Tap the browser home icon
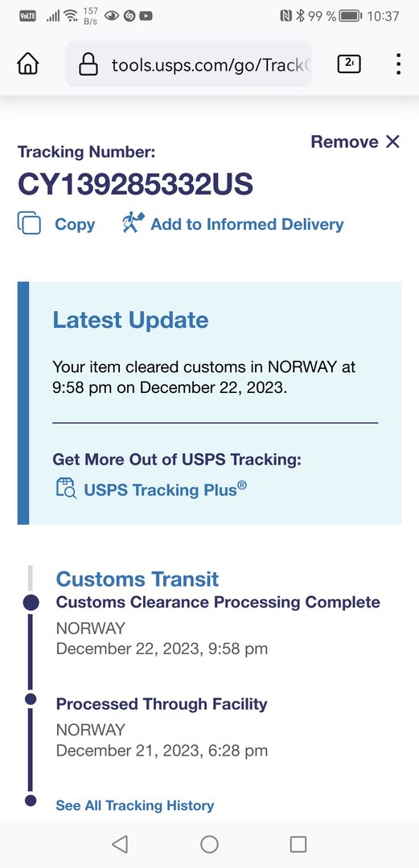Image resolution: width=419 pixels, height=868 pixels. click(x=28, y=65)
